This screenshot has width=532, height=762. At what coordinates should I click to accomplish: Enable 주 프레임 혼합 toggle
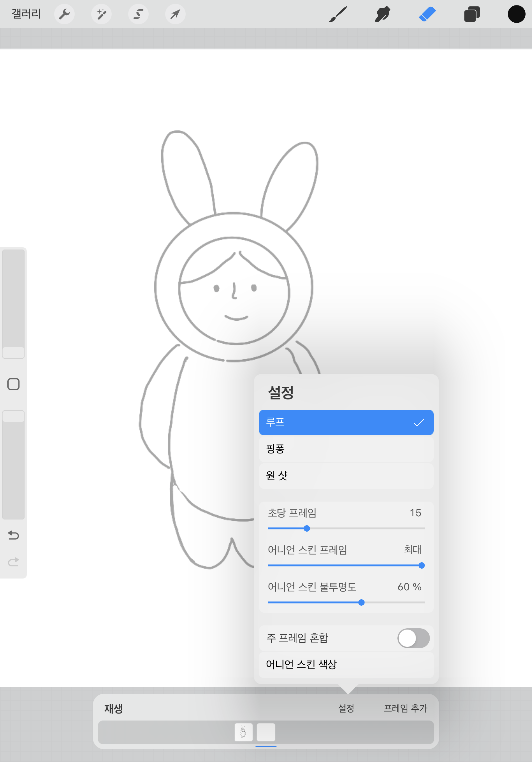413,638
